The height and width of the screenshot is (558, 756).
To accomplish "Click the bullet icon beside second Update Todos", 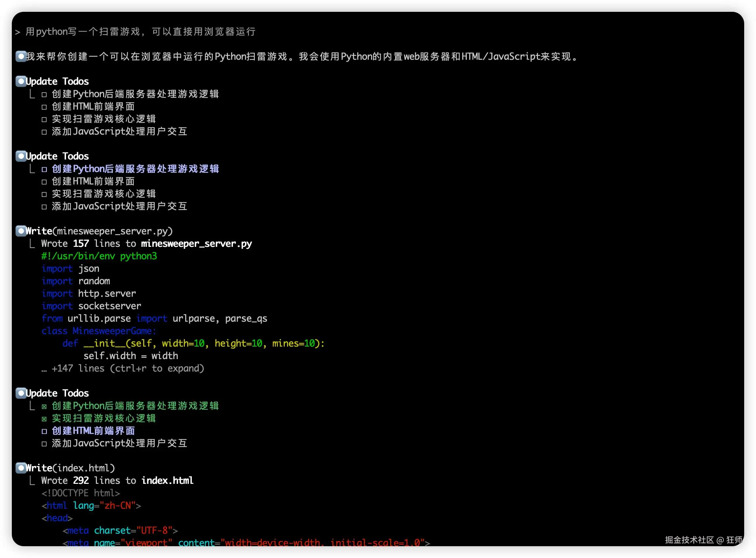I will [21, 156].
